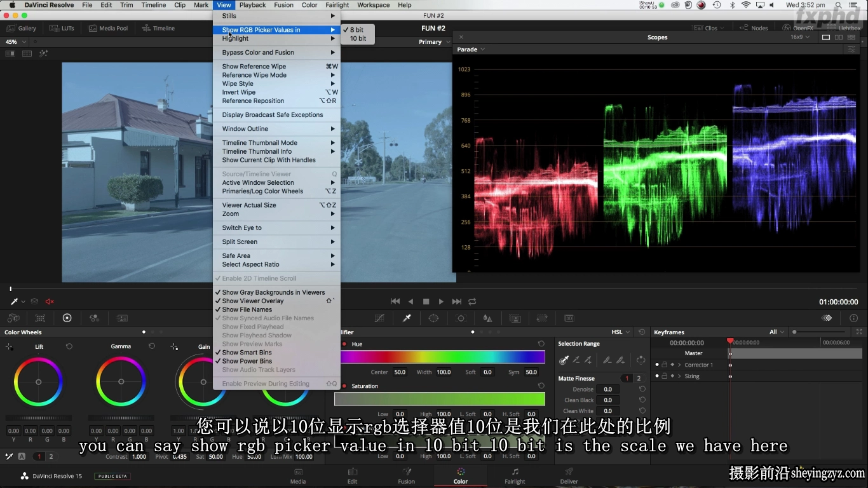Open the Playback menu
This screenshot has width=868, height=488.
pyautogui.click(x=252, y=5)
